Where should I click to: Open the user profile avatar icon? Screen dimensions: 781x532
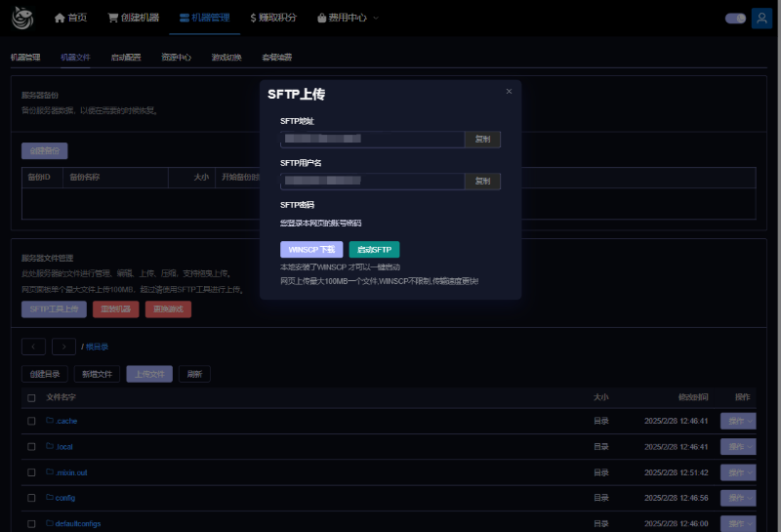pos(760,18)
